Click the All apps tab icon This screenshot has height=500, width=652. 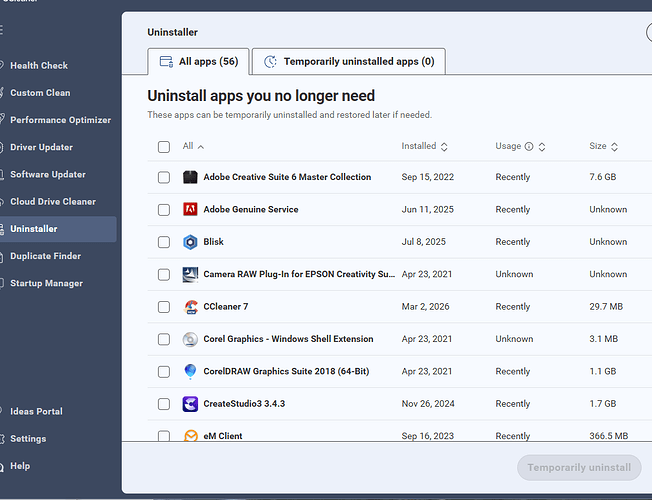pyautogui.click(x=166, y=62)
